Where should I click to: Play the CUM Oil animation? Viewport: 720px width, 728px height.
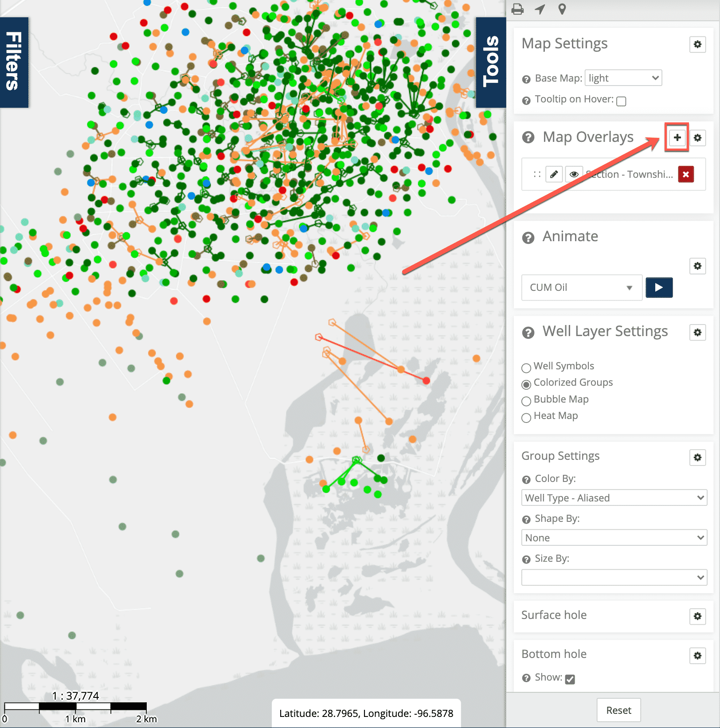(659, 287)
